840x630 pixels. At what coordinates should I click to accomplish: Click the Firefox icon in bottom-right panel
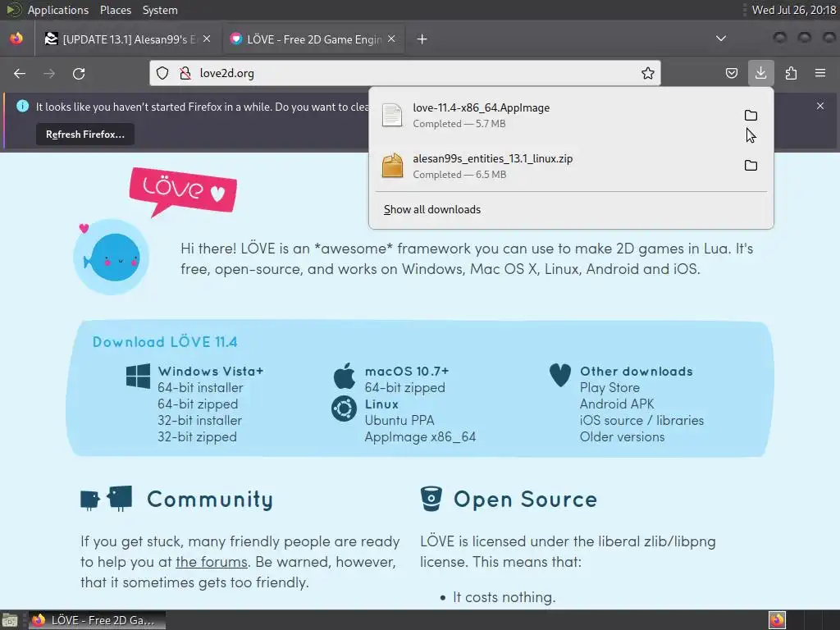coord(777,620)
